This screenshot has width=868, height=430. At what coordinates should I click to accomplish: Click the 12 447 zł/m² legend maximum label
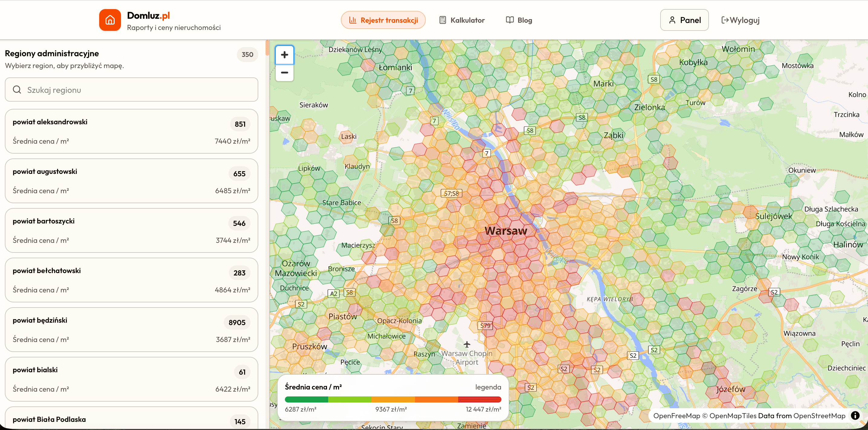[484, 409]
